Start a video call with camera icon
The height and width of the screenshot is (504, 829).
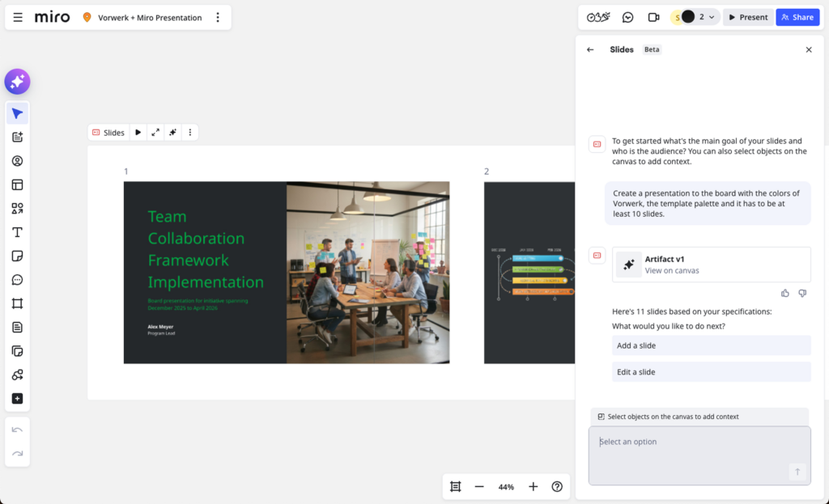pos(653,17)
